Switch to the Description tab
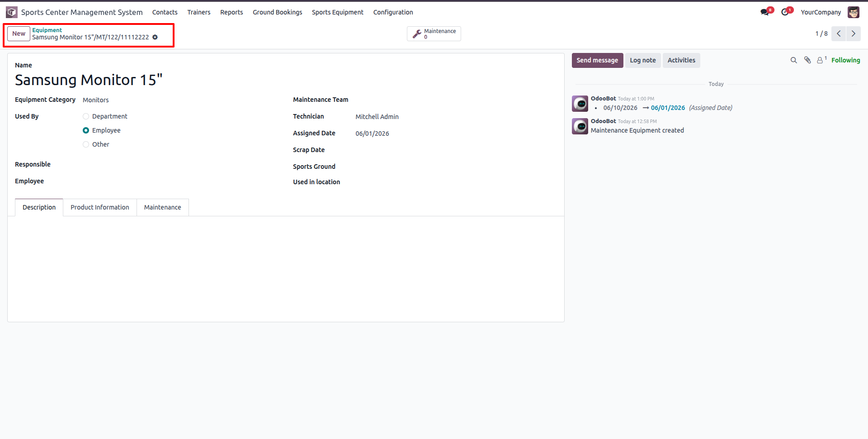This screenshot has height=439, width=868. (39, 207)
